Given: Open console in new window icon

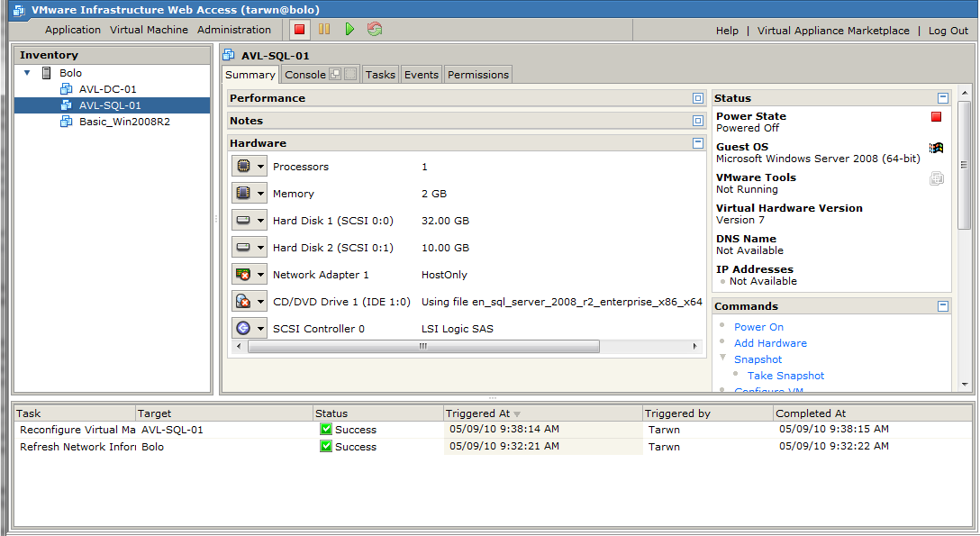Looking at the screenshot, I should 336,75.
